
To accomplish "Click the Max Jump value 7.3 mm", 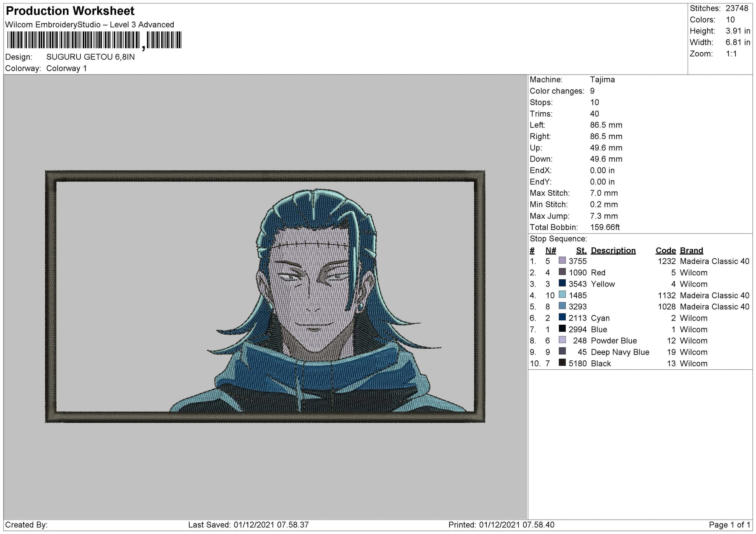I will click(604, 216).
